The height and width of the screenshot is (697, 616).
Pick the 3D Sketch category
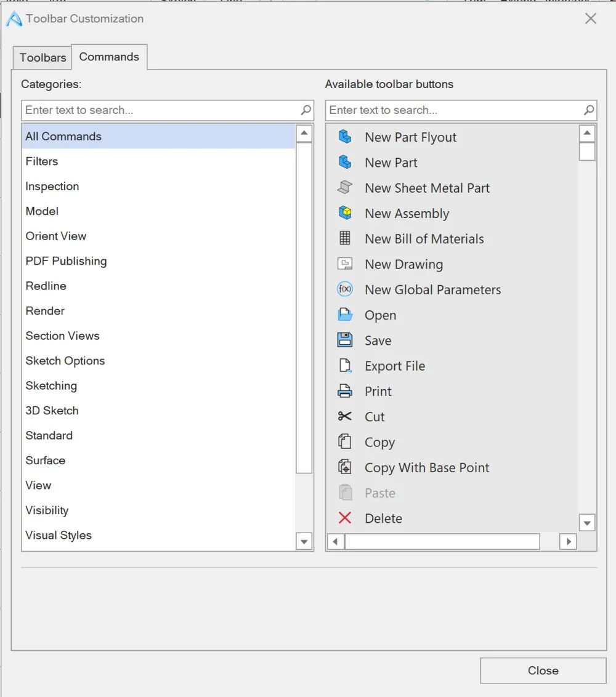(x=158, y=410)
